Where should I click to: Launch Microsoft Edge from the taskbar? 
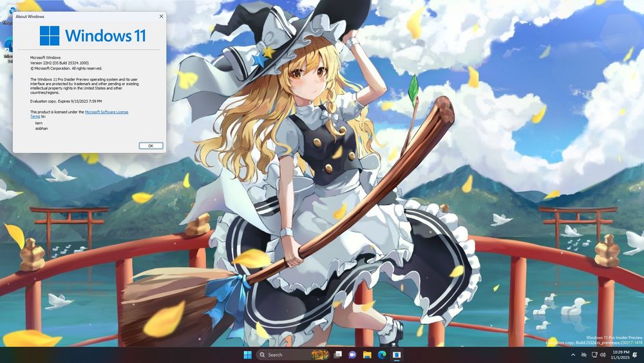point(382,355)
